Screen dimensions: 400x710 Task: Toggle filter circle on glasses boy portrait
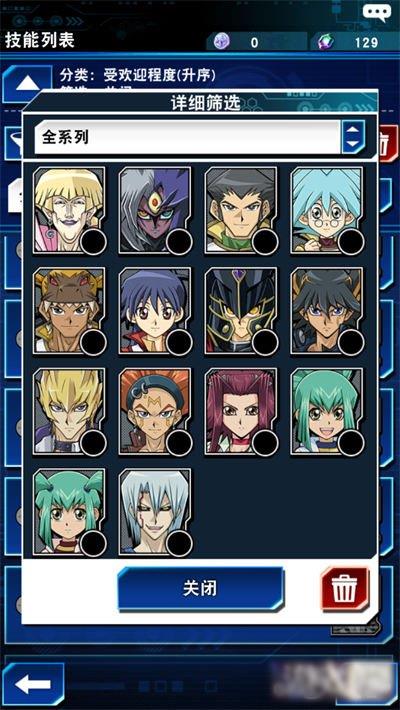(351, 241)
